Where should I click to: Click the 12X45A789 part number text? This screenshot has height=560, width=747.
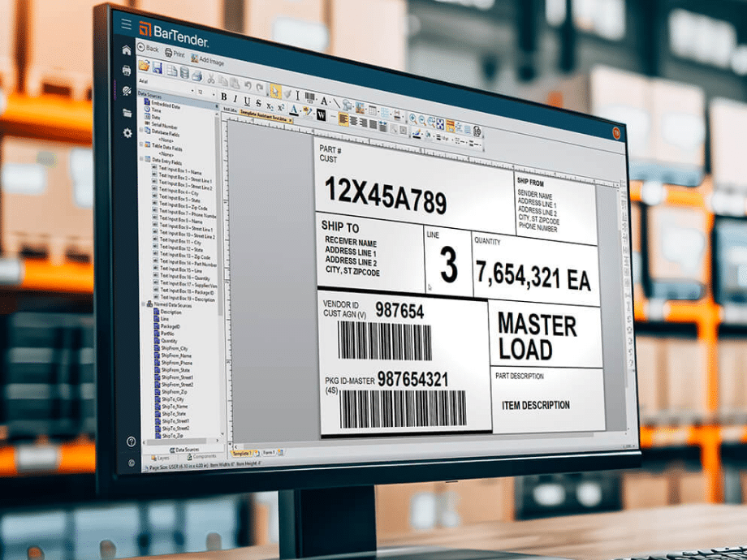click(x=386, y=196)
